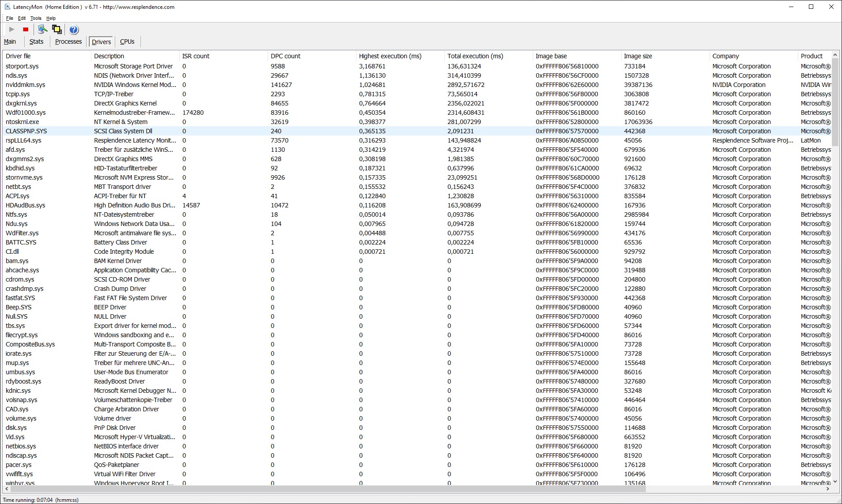Click the green start monitoring play icon
This screenshot has height=504, width=842.
click(x=12, y=30)
